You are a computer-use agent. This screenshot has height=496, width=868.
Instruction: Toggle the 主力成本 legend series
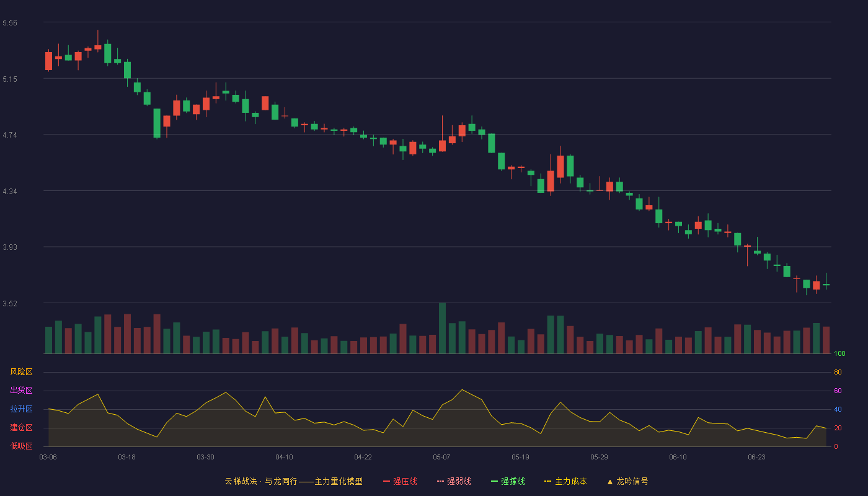click(565, 481)
